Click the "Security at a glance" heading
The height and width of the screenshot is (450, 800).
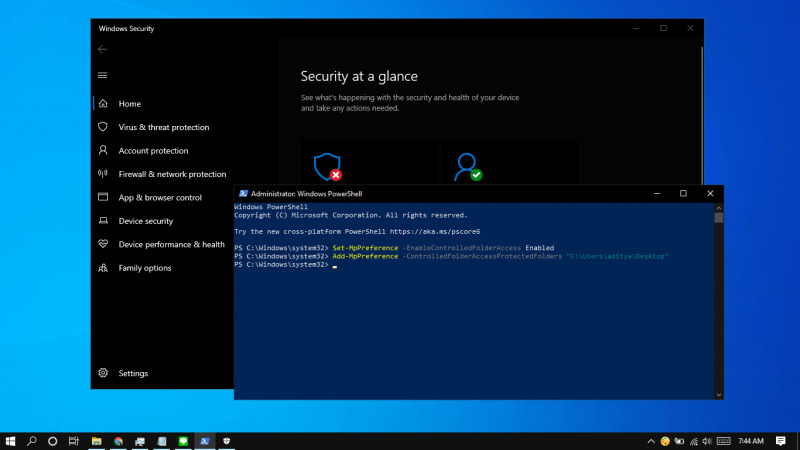tap(359, 76)
